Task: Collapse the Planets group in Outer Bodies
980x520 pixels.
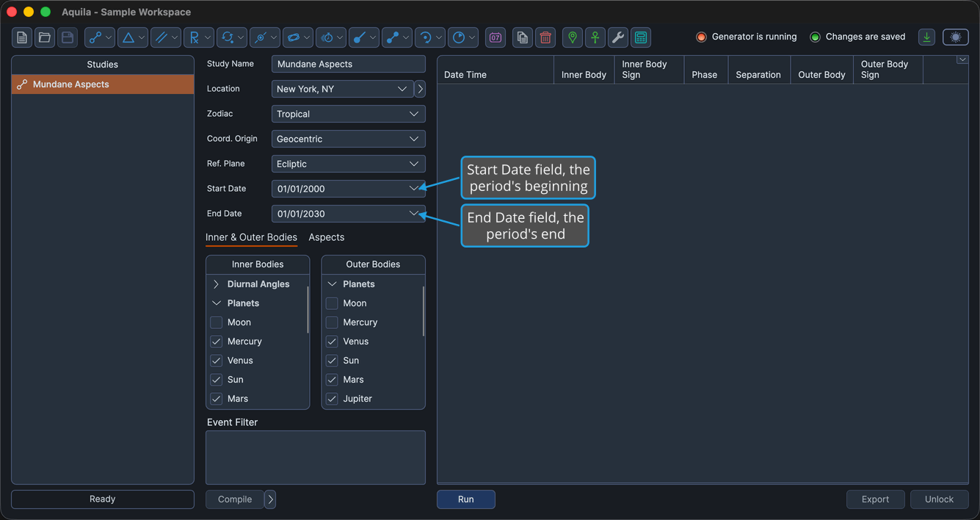Action: (332, 284)
